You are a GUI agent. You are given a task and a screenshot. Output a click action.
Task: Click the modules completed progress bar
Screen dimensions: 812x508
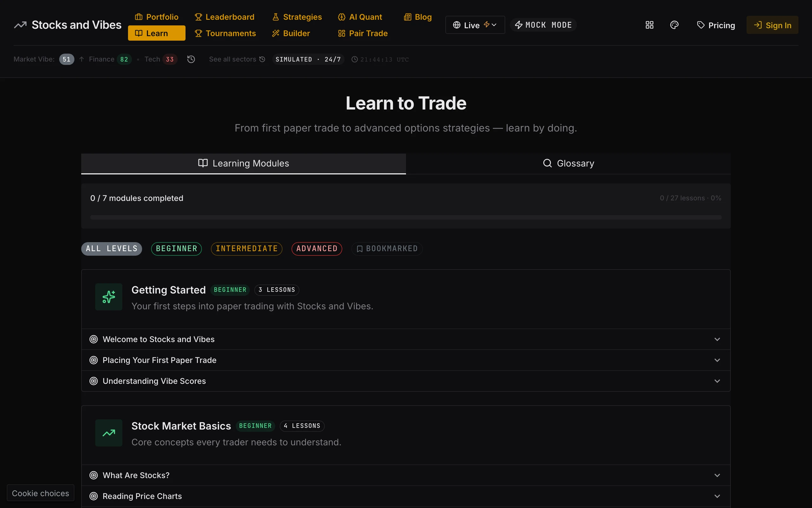coord(406,217)
